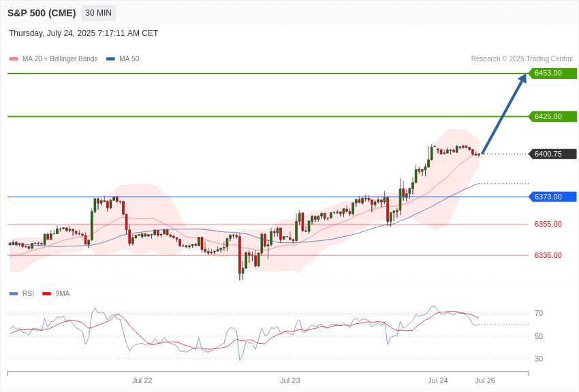579x392 pixels.
Task: Click the RSI 50 axis label
Action: [539, 336]
